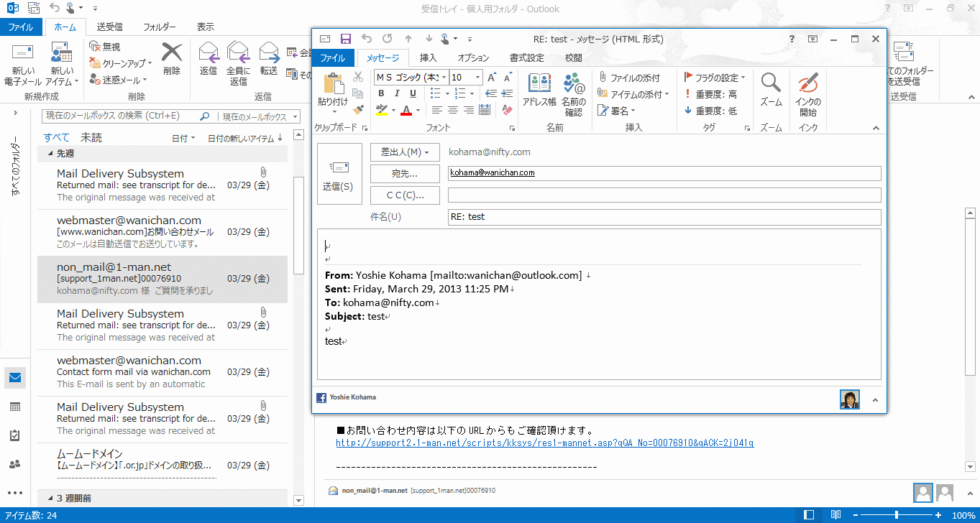Switch to reading view in status bar
The width and height of the screenshot is (980, 523).
click(x=835, y=515)
